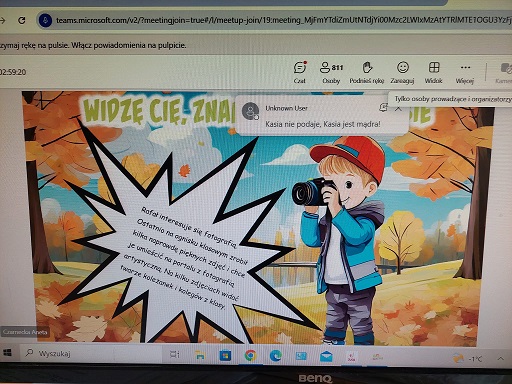Open the Windows Start menu
This screenshot has height=384, width=512.
[x=7, y=352]
